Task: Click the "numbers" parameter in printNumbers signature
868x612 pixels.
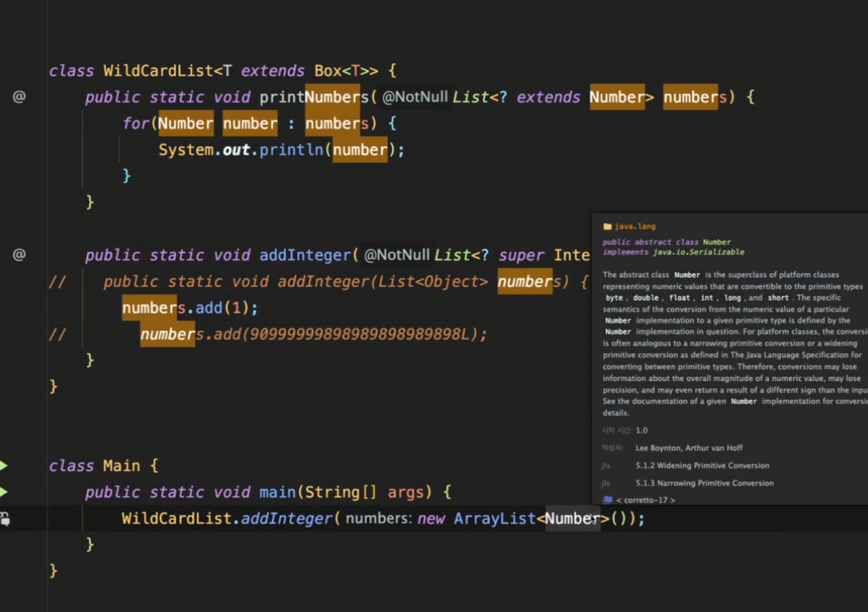Action: coord(695,97)
